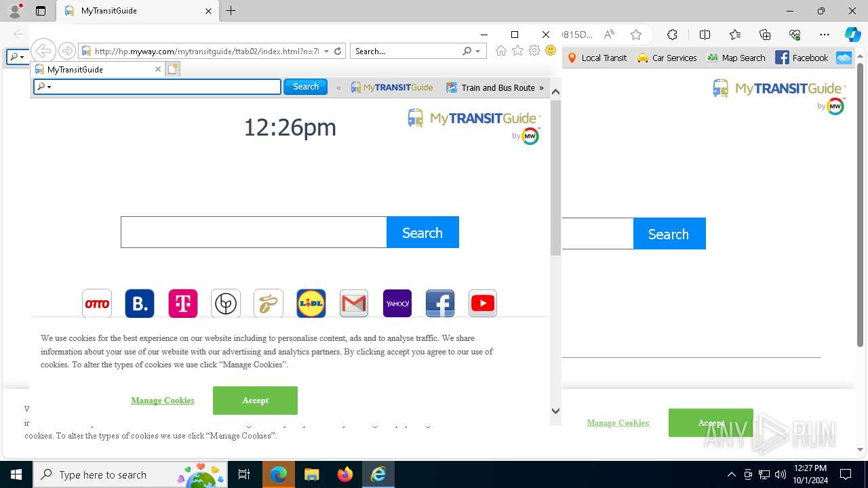The image size is (868, 488).
Task: Click the IE address bar URL
Action: point(206,51)
